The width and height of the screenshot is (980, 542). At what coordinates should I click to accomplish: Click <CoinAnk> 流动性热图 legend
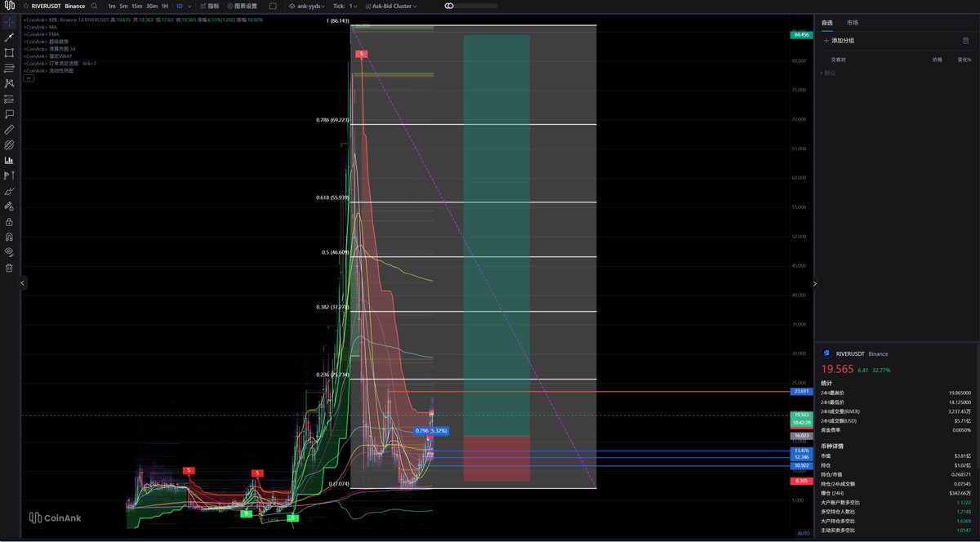(48, 70)
